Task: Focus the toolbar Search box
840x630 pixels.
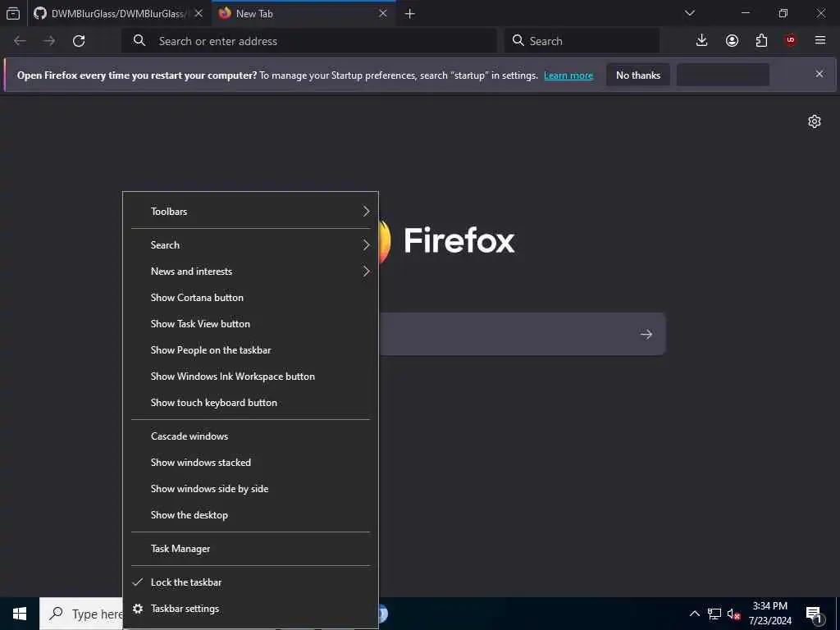Action: coord(582,41)
